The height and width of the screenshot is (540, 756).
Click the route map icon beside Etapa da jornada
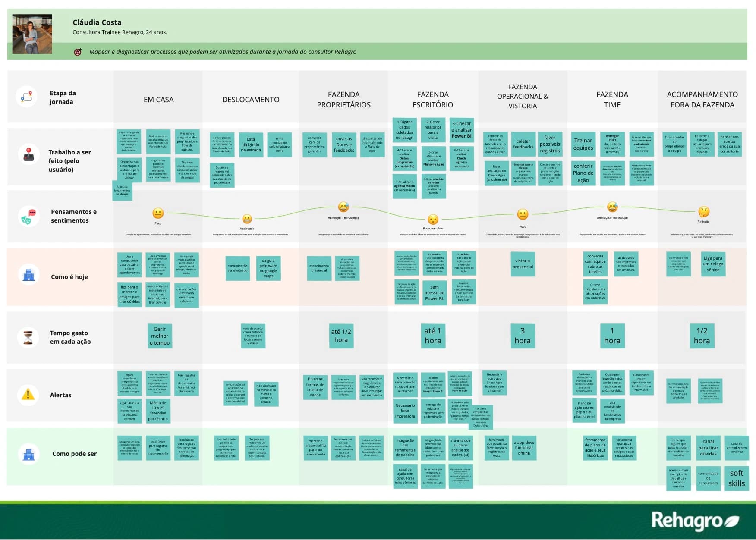tap(27, 97)
